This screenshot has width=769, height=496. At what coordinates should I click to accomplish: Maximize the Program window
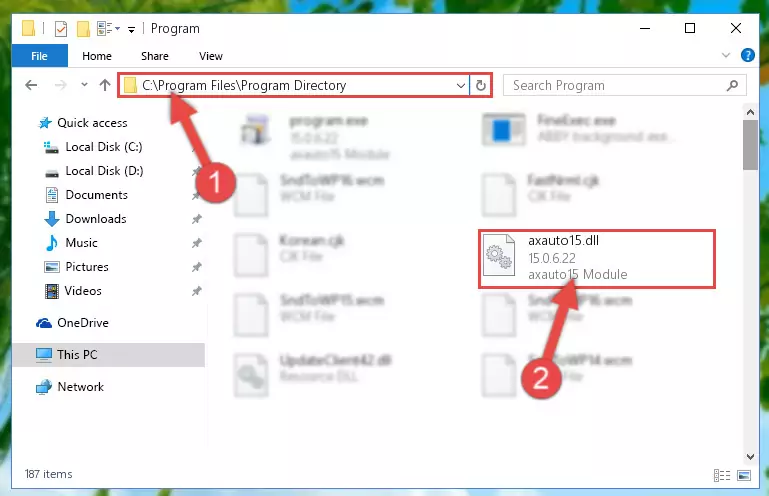coord(690,28)
